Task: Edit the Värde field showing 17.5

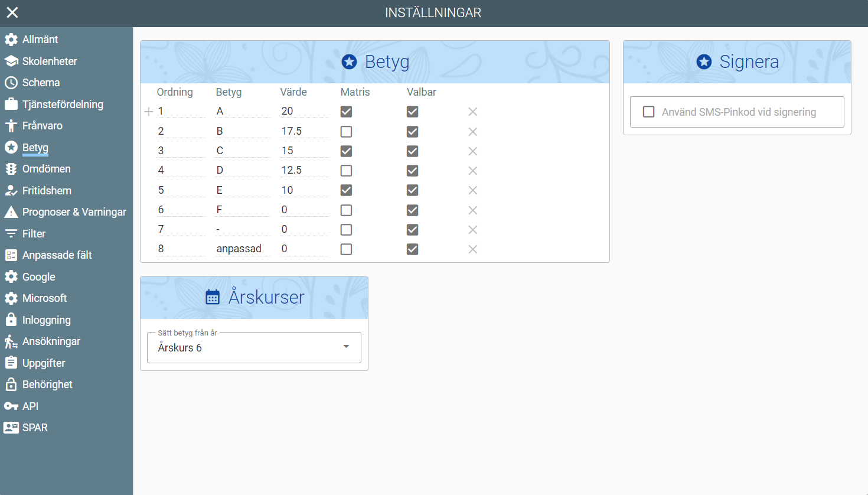Action: [x=304, y=131]
